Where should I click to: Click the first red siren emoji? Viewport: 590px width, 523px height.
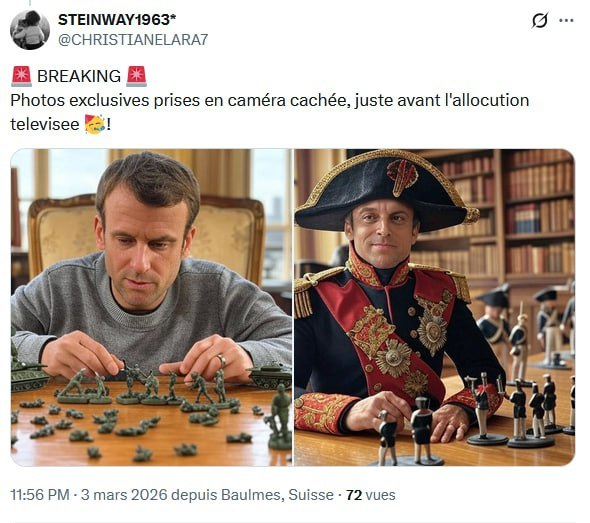tap(21, 76)
